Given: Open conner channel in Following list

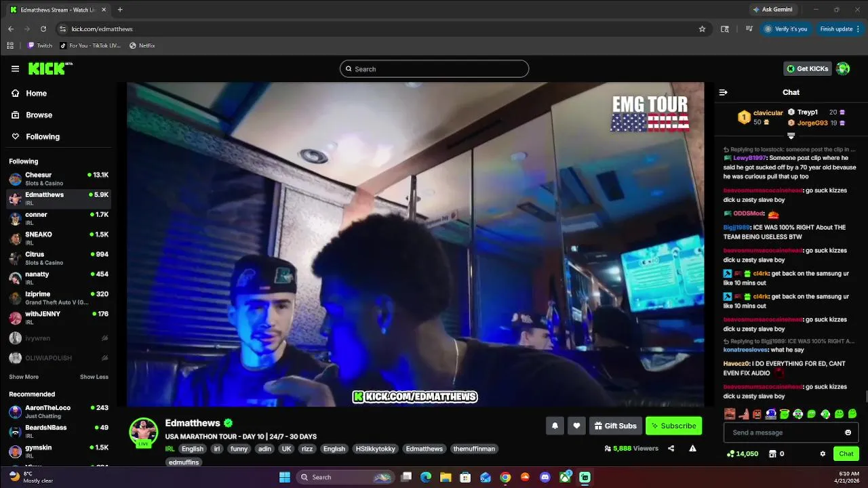Looking at the screenshot, I should coord(58,219).
